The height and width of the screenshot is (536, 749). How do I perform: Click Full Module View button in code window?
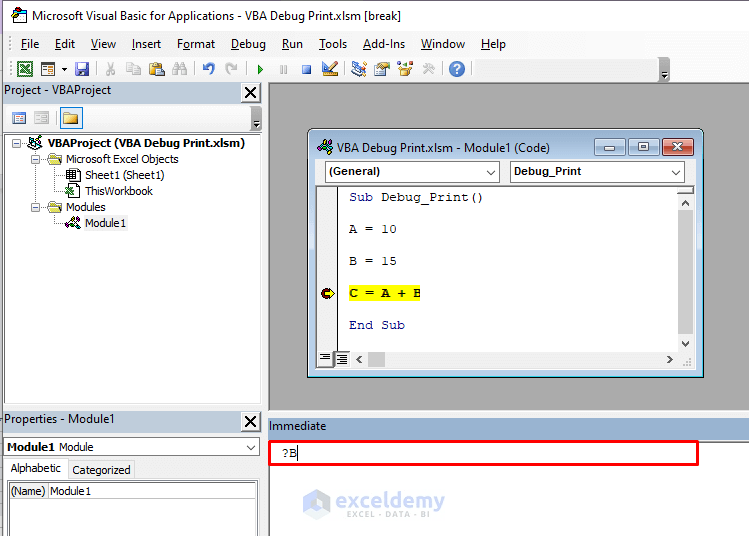point(342,359)
